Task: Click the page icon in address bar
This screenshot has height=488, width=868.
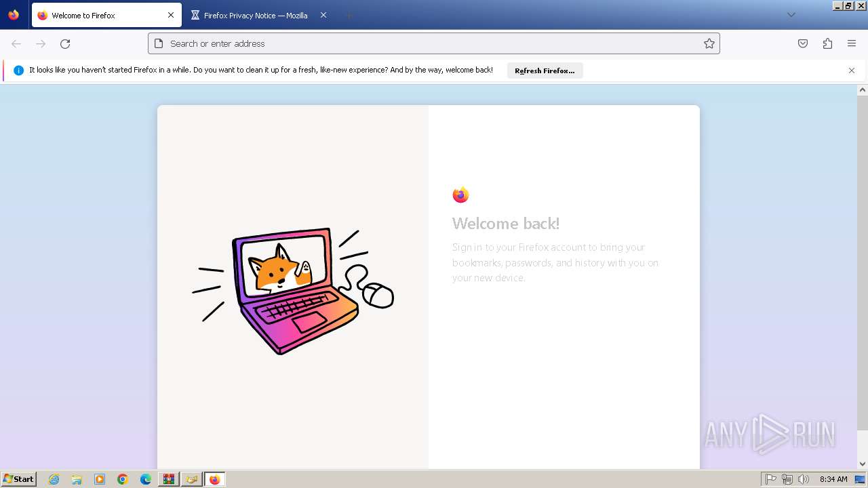Action: 159,43
